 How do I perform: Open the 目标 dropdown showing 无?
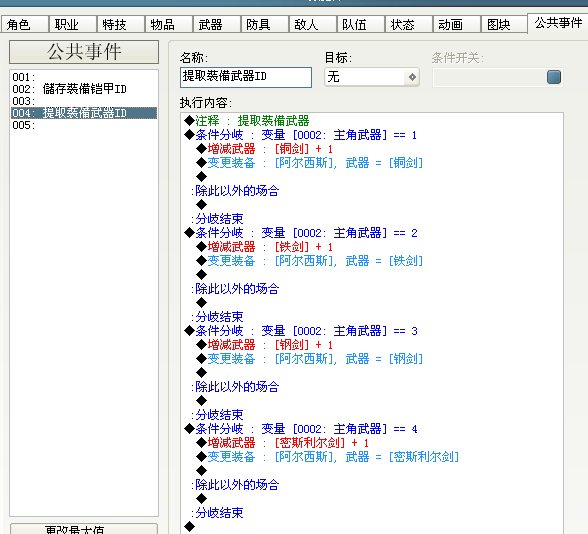point(372,77)
